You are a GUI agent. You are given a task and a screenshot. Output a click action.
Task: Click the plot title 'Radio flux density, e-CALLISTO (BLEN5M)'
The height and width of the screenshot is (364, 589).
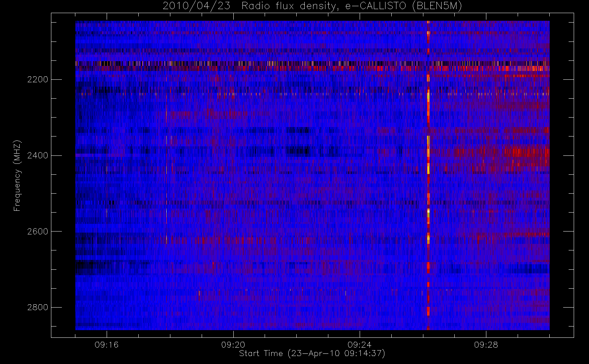click(x=352, y=6)
